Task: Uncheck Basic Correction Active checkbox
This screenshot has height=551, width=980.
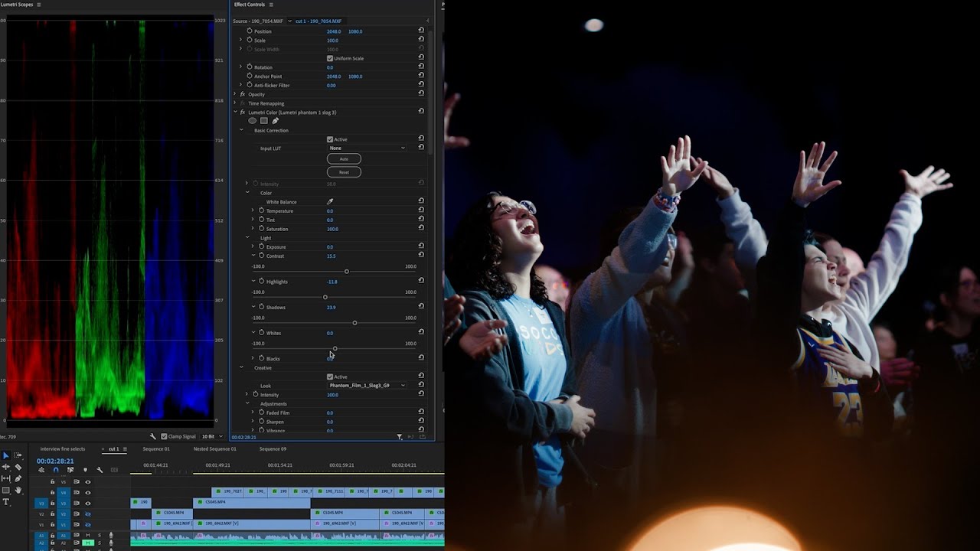Action: pyautogui.click(x=330, y=139)
